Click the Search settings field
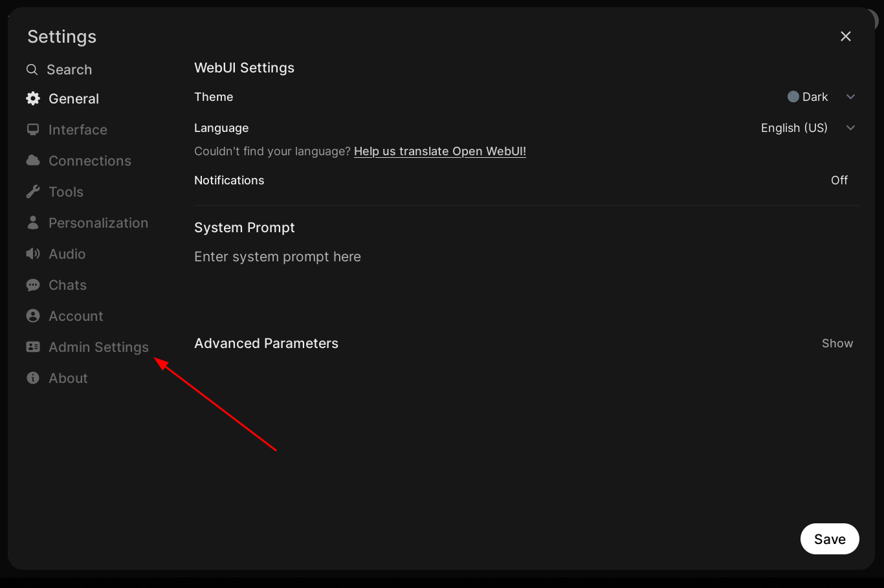 69,70
